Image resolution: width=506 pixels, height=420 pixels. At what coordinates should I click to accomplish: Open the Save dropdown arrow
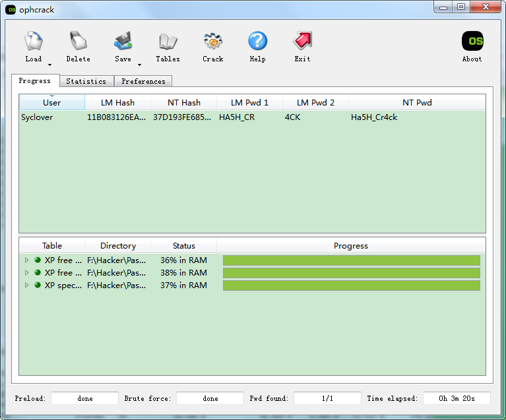click(x=139, y=65)
